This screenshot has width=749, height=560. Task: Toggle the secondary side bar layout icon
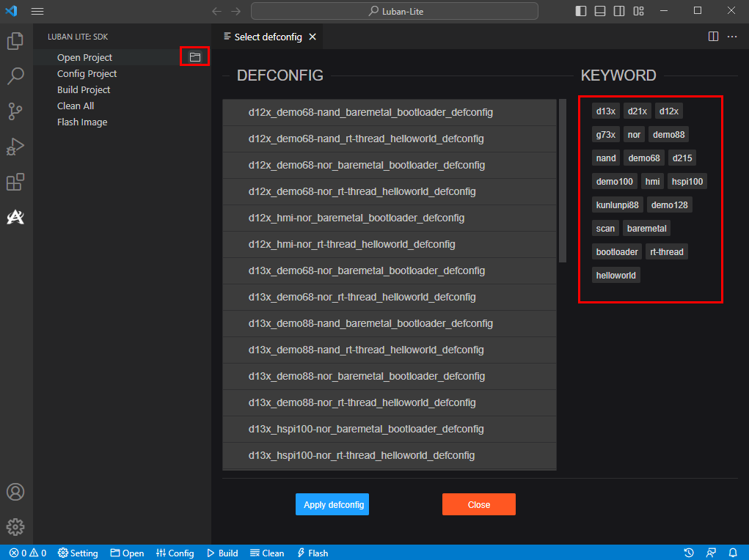coord(619,11)
